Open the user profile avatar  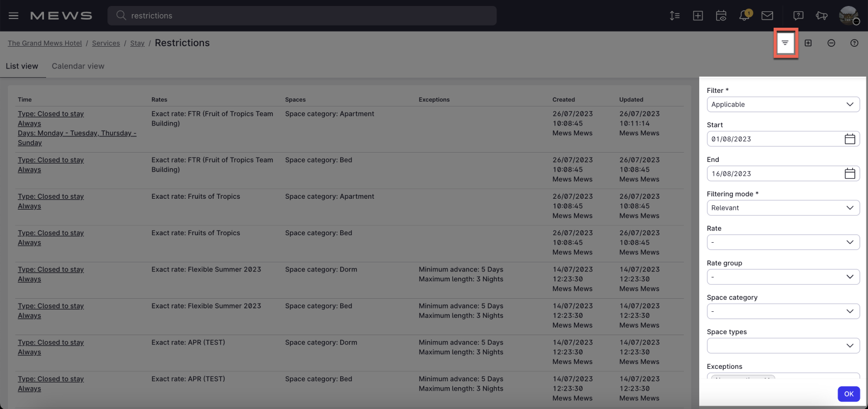click(848, 16)
